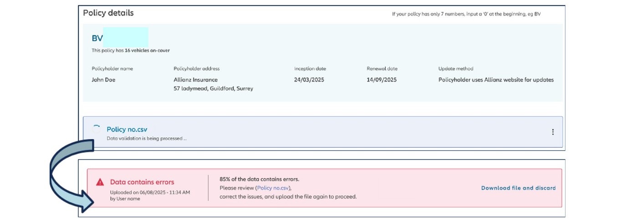Open the Policy no.csv file name
The width and height of the screenshot is (644, 220).
(x=127, y=130)
